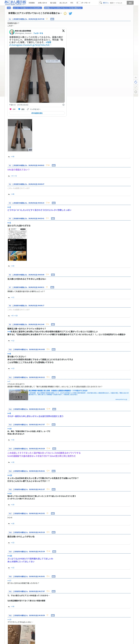This screenshot has width=139, height=644.
Task: Open the two wooden poles photo in the tweet
Action: pyautogui.click(x=37, y=75)
